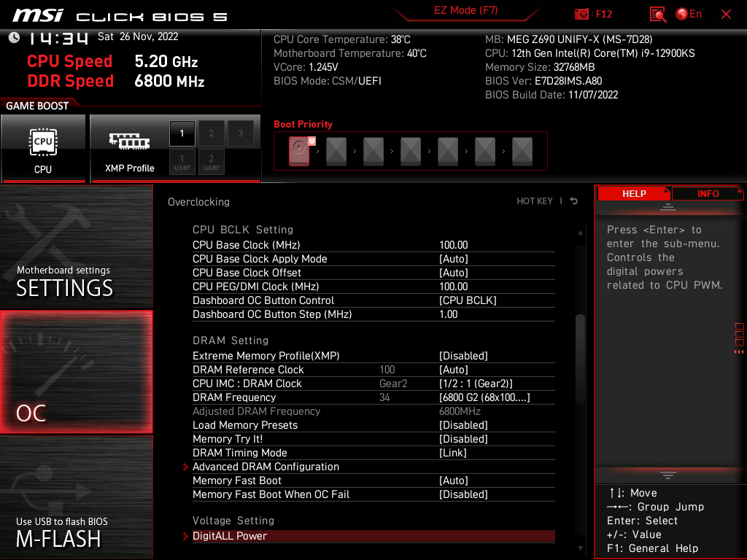The width and height of the screenshot is (747, 560).
Task: Close the BIOS with the X button
Action: [x=726, y=15]
